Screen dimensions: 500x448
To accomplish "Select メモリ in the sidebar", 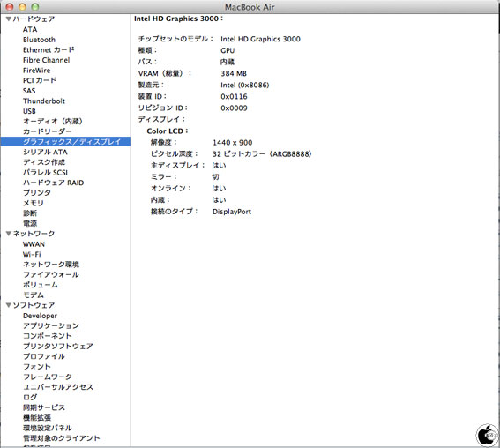I will (x=34, y=203).
